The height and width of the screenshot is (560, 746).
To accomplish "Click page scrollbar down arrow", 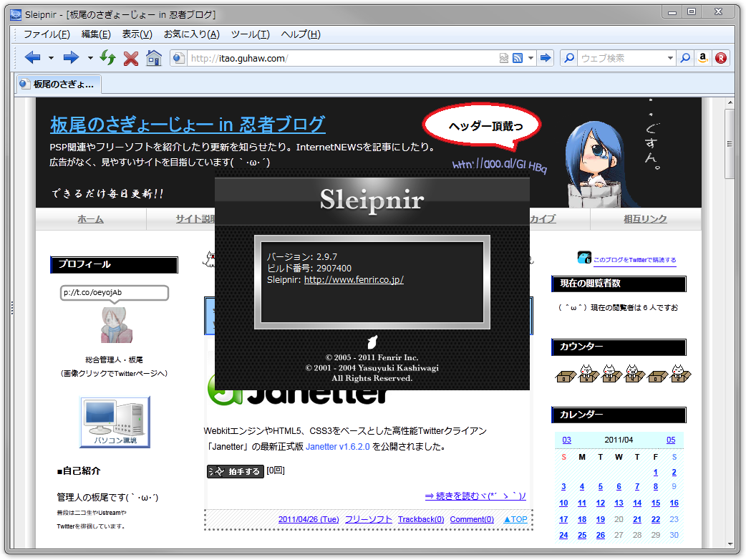I will (730, 544).
